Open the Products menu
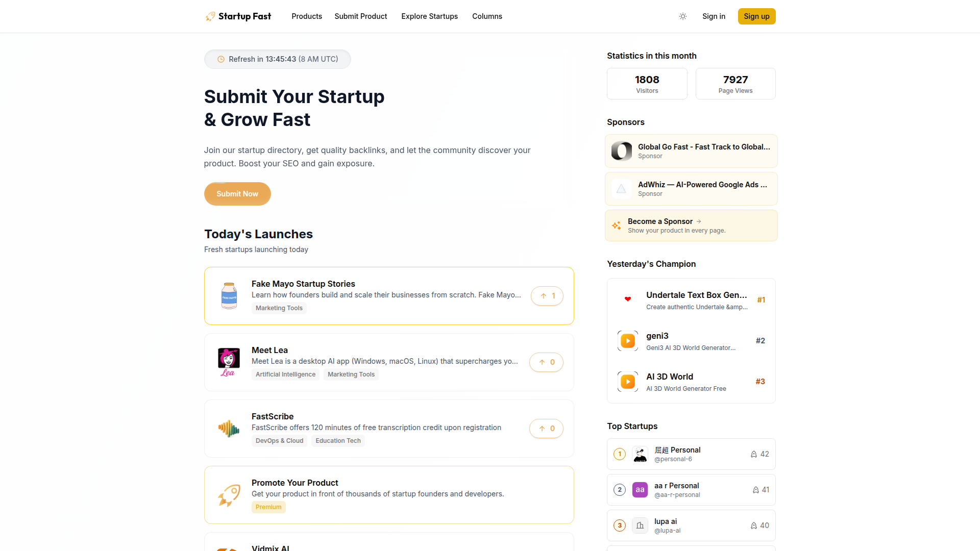 (306, 16)
